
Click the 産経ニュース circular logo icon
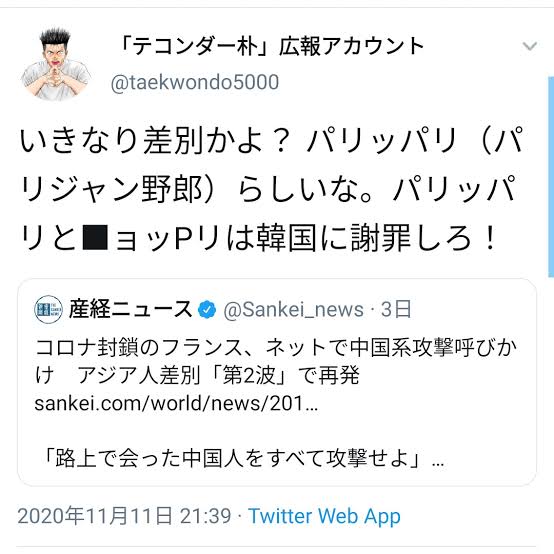pyautogui.click(x=48, y=309)
